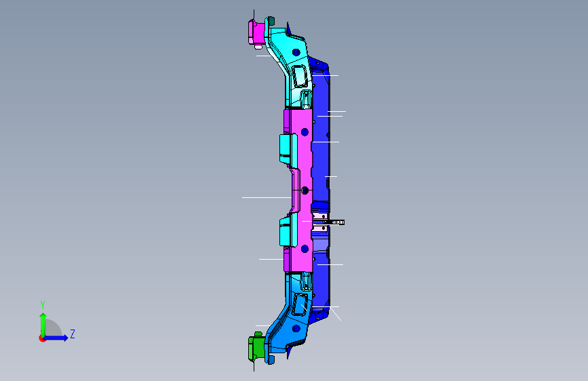Select the lowest hole in the magenta plate
Screen dimensions: 588x381
click(x=305, y=249)
